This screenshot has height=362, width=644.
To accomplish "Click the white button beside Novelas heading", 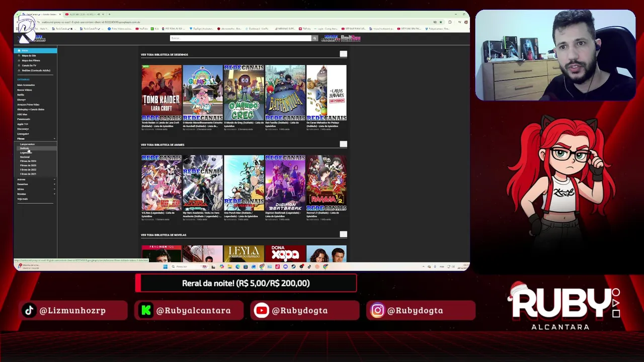I will [x=343, y=234].
